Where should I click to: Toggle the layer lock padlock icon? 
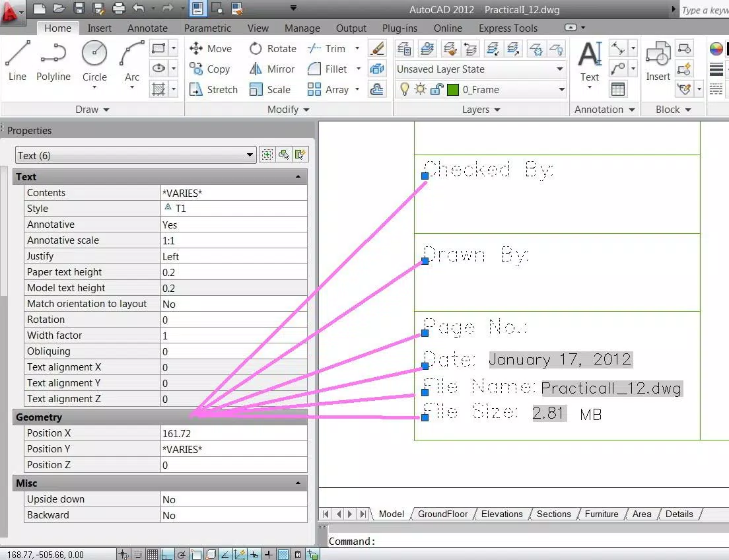436,89
